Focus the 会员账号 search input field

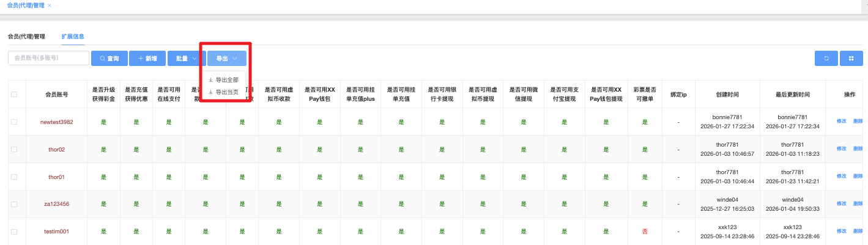coord(49,58)
